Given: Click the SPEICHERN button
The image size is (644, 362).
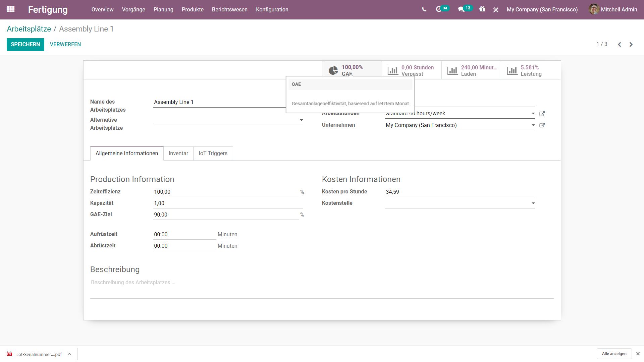Looking at the screenshot, I should point(25,44).
